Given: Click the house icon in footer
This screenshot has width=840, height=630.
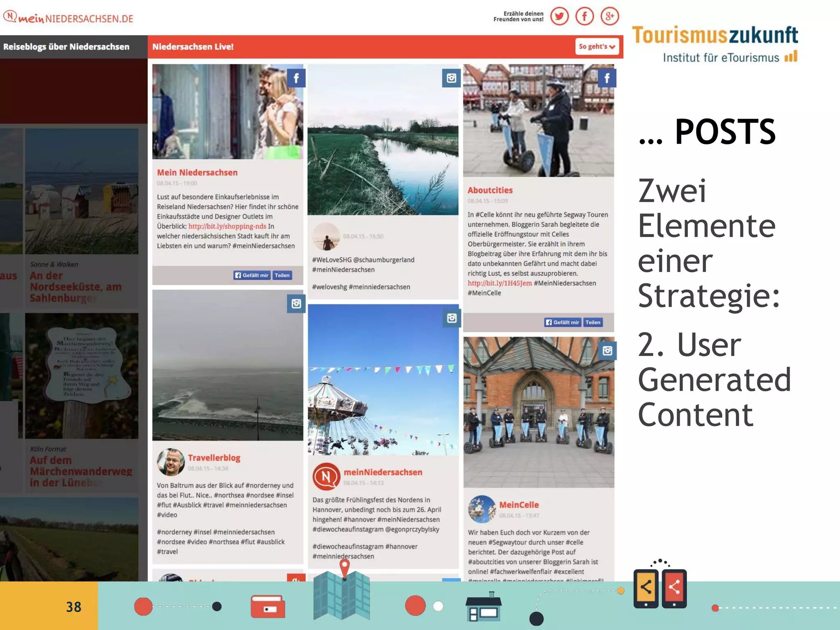Looking at the screenshot, I should (484, 607).
